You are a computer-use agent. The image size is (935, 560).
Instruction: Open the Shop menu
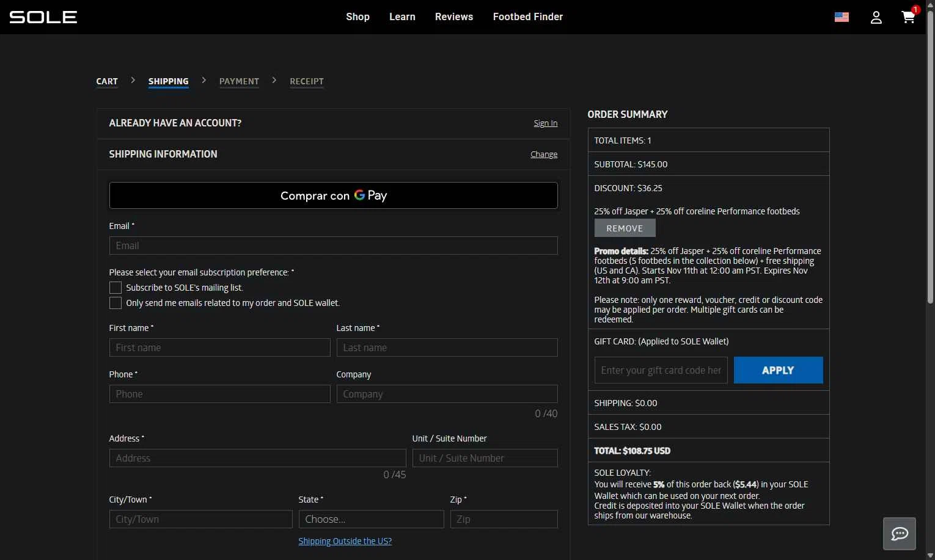(358, 17)
